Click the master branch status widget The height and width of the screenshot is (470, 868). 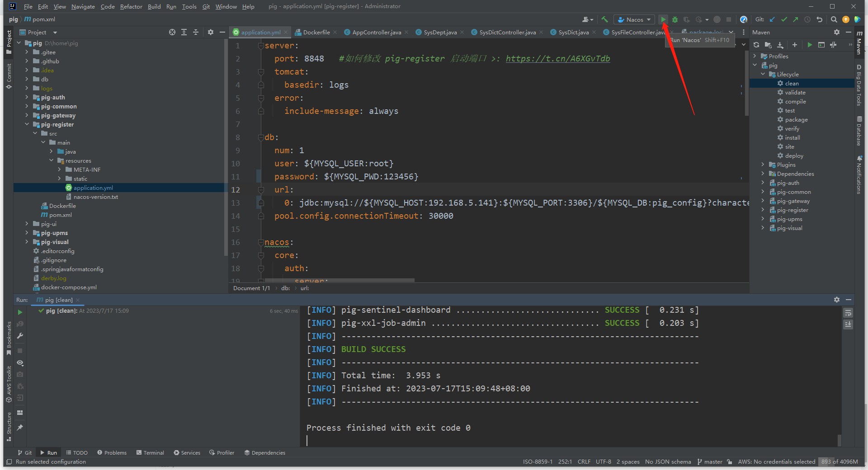[x=710, y=461]
